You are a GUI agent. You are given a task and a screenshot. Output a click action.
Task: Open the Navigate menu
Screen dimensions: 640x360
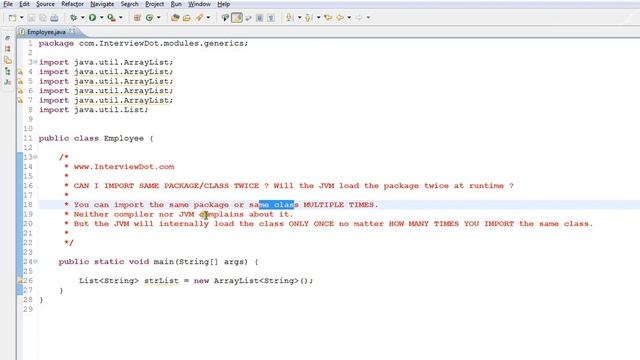pos(102,4)
